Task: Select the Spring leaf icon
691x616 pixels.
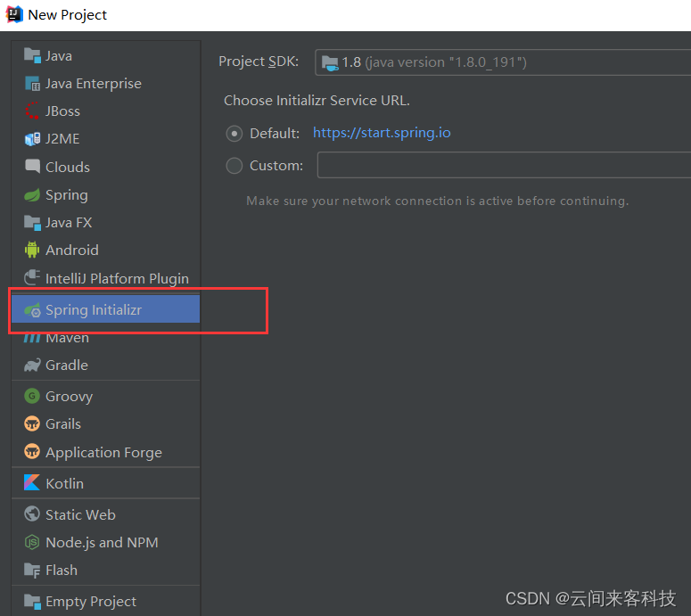Action: pos(32,194)
